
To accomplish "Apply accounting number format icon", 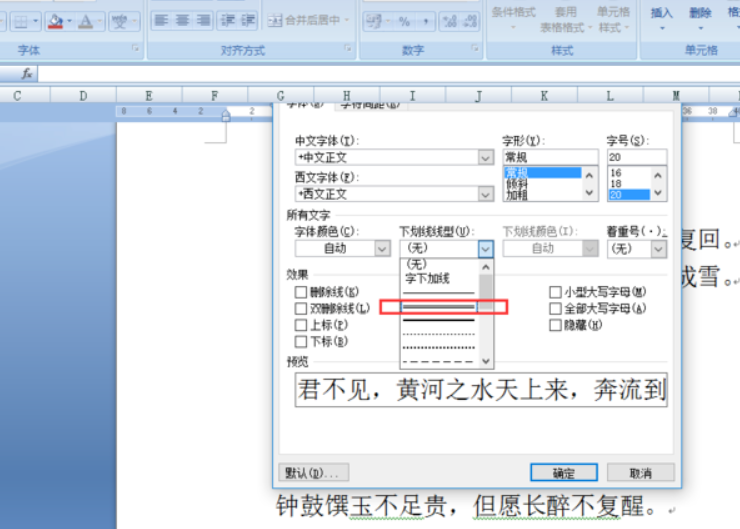I will [x=374, y=21].
